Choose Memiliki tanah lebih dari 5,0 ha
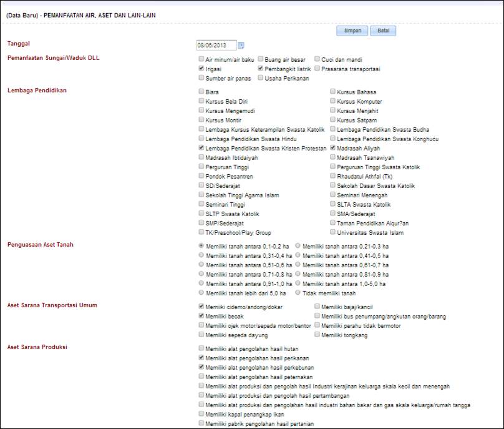Image resolution: width=504 pixels, height=429 pixels. [201, 292]
